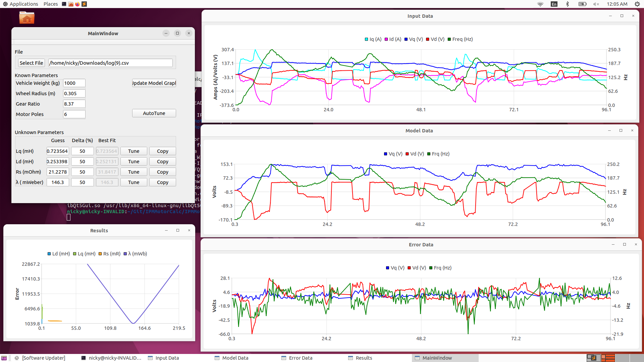Open the power and settings gear menu
Screen dimensions: 644x362
coord(637,4)
